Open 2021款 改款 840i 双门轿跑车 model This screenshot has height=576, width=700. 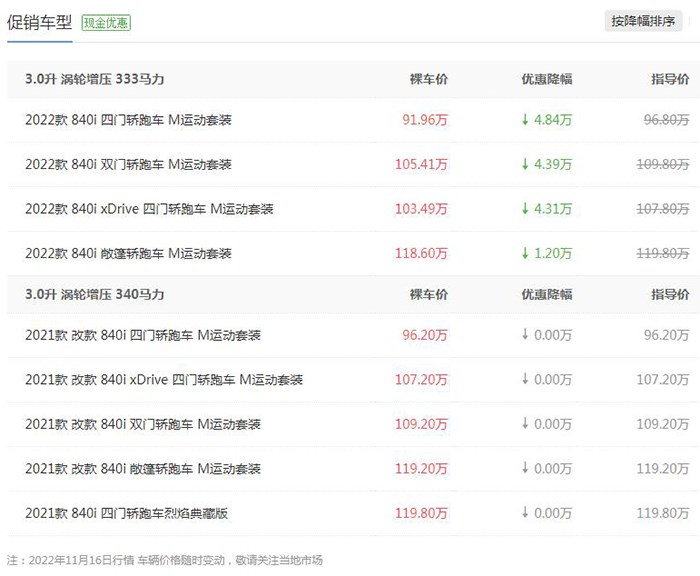point(143,424)
